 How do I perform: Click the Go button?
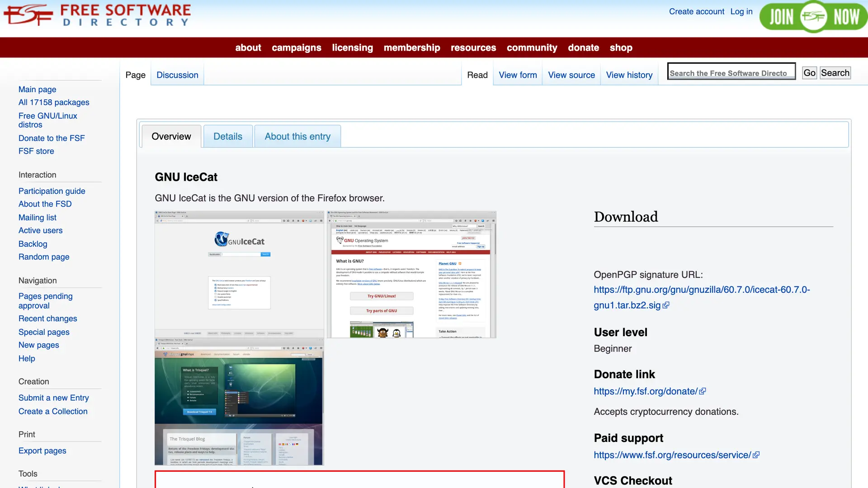(809, 73)
